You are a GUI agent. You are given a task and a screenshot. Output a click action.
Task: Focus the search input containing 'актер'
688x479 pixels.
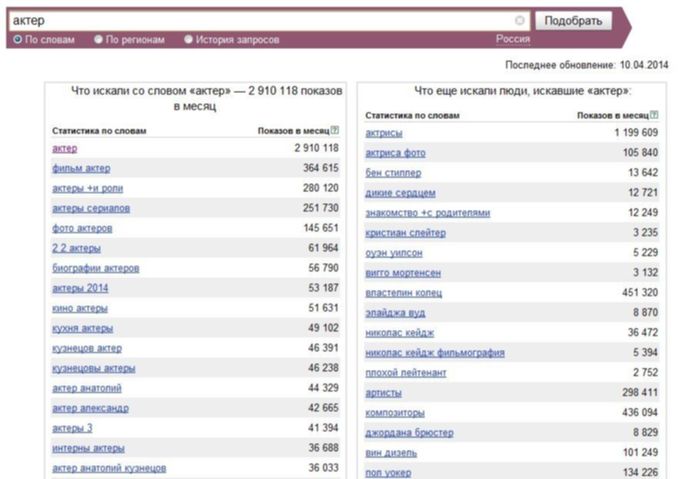263,21
